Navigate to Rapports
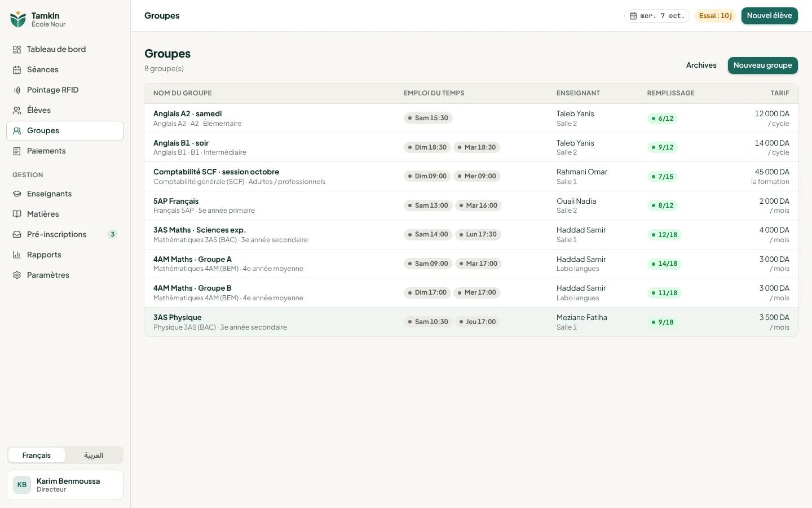Viewport: 812px width, 508px height. (65, 255)
